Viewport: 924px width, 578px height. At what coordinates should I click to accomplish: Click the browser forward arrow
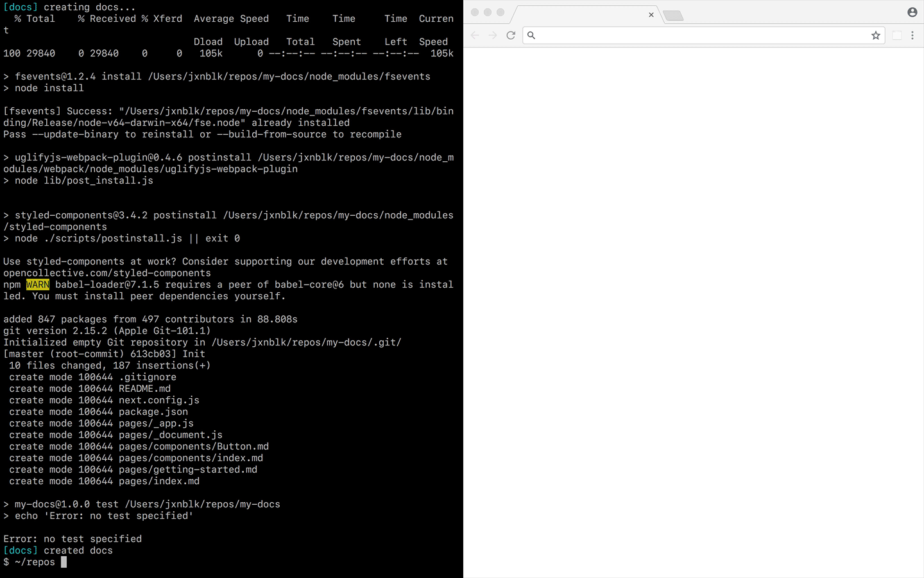(493, 35)
